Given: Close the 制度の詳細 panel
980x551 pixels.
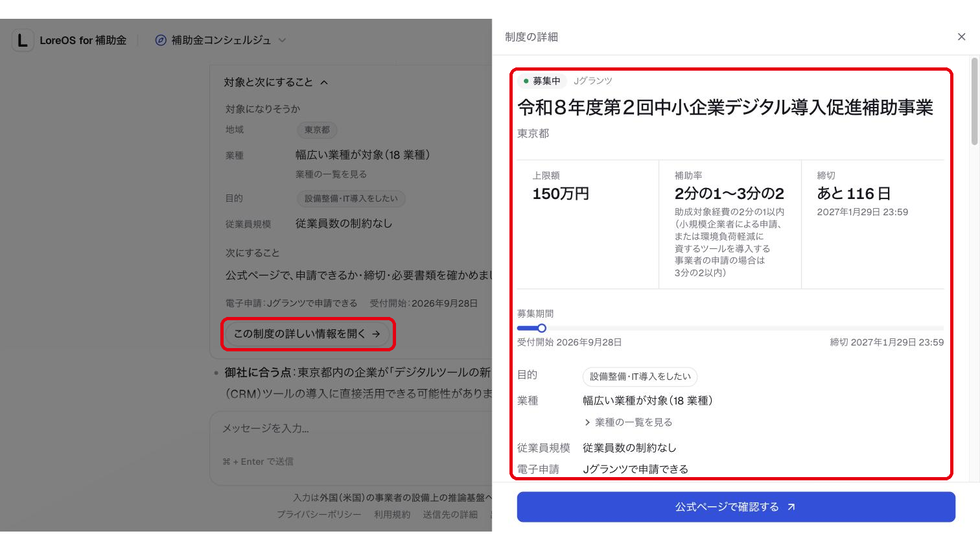Looking at the screenshot, I should tap(961, 37).
